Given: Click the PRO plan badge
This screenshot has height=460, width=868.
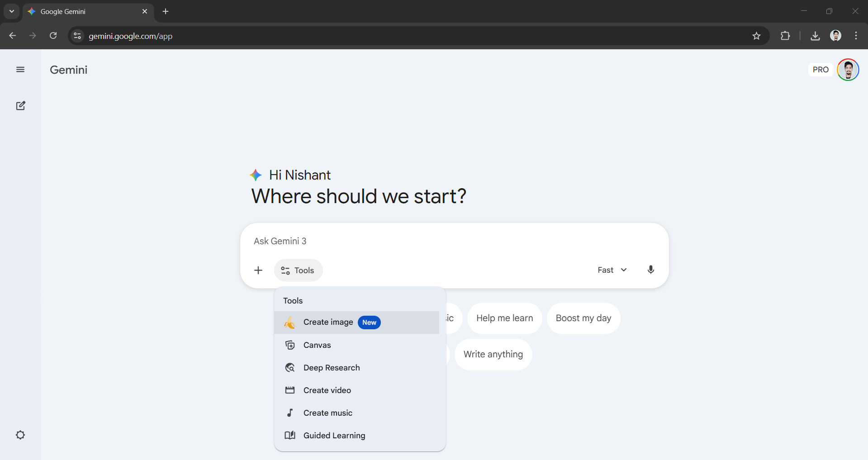Looking at the screenshot, I should pyautogui.click(x=821, y=70).
